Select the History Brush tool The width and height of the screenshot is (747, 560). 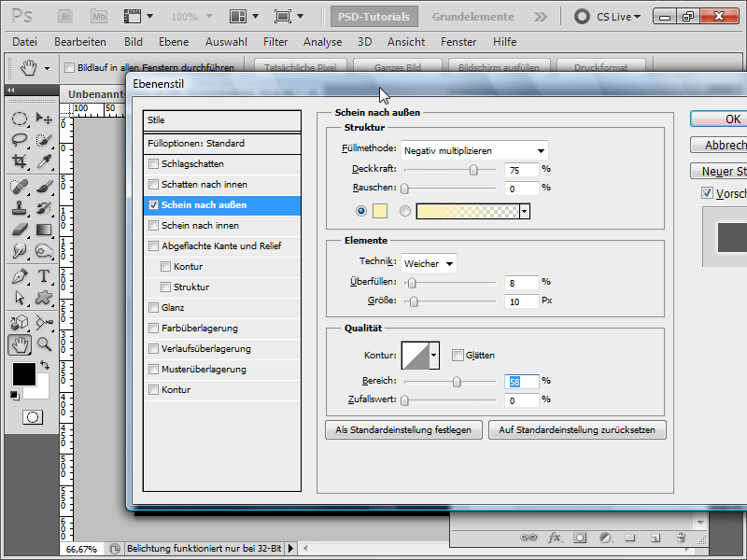[x=44, y=208]
